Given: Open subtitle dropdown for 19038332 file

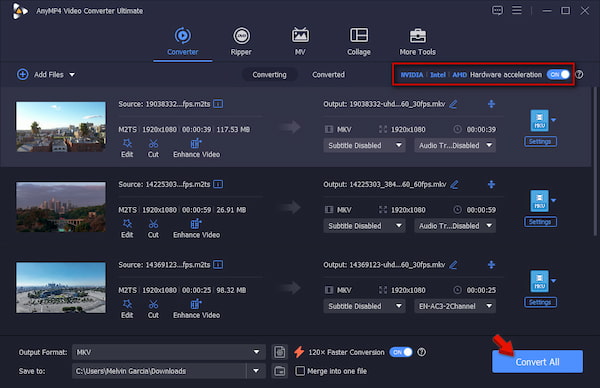Looking at the screenshot, I should click(364, 145).
